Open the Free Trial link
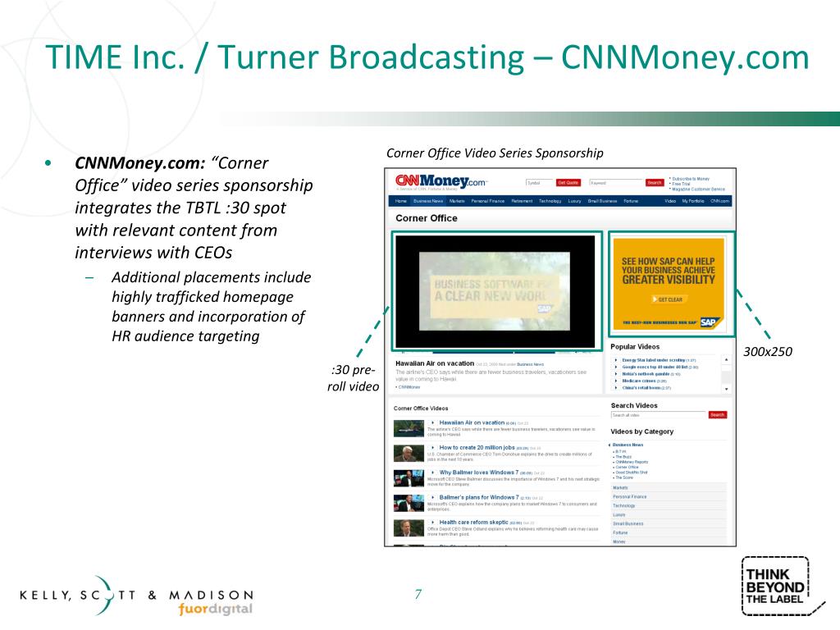This screenshot has height=630, width=840. [x=682, y=184]
